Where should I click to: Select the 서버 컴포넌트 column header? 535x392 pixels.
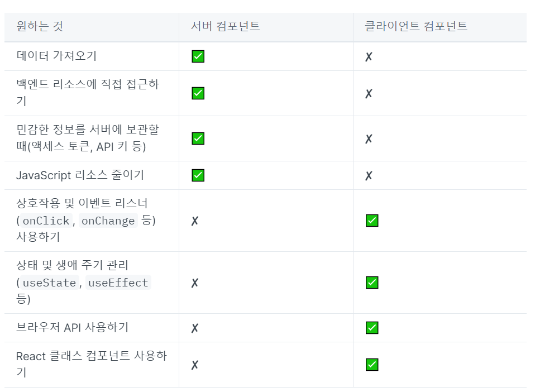(x=225, y=26)
